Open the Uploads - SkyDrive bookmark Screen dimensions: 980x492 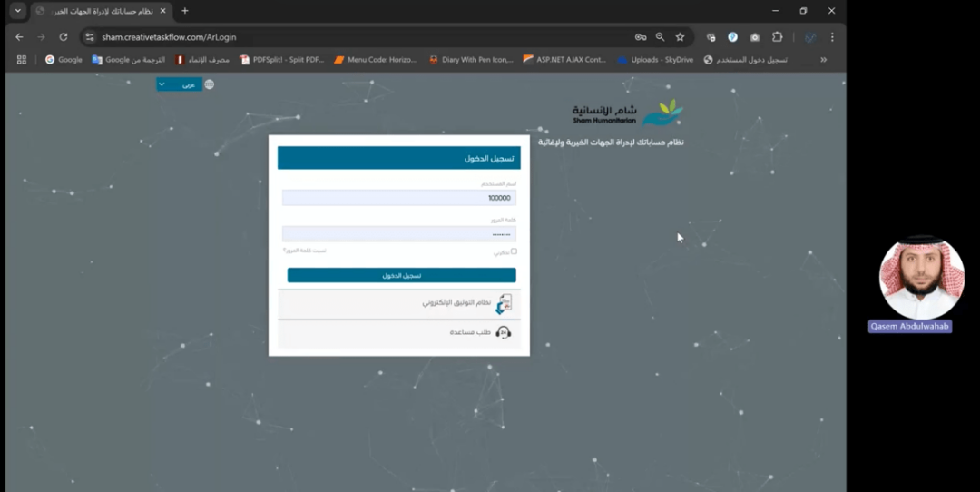point(655,60)
